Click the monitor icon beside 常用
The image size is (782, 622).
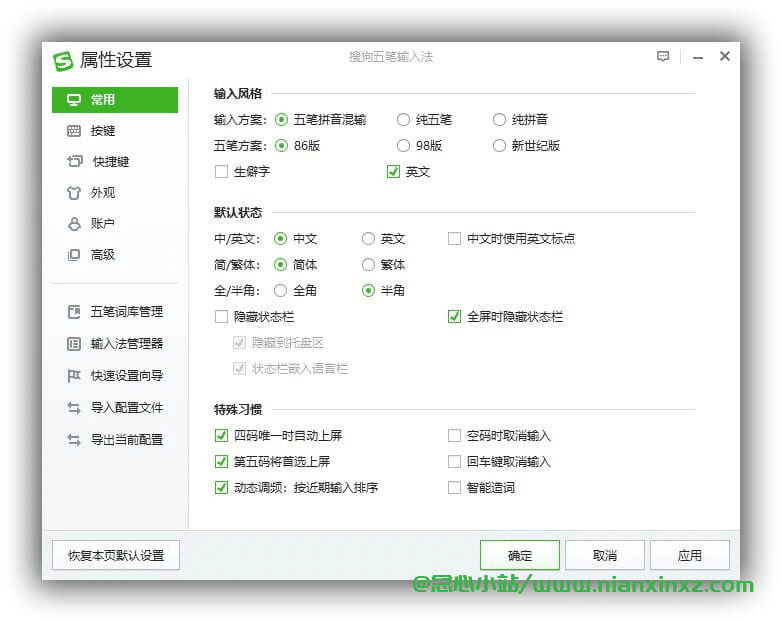[74, 100]
